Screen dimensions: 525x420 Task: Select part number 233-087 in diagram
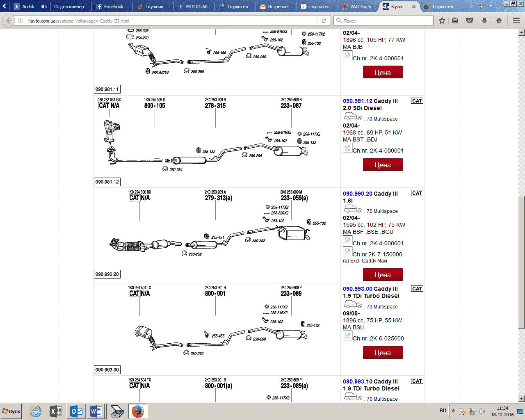click(291, 106)
